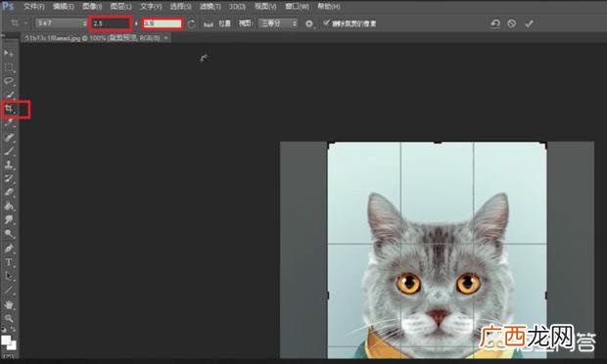Viewport: 607px width, 364px height.
Task: Open the 窗口 (Window) menu
Action: (297, 7)
